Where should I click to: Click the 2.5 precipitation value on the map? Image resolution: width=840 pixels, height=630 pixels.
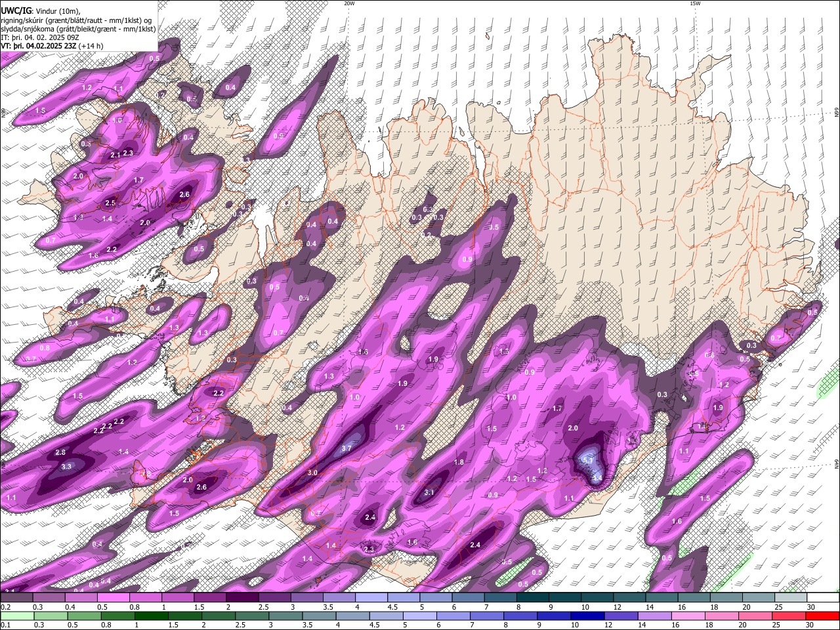[x=110, y=203]
